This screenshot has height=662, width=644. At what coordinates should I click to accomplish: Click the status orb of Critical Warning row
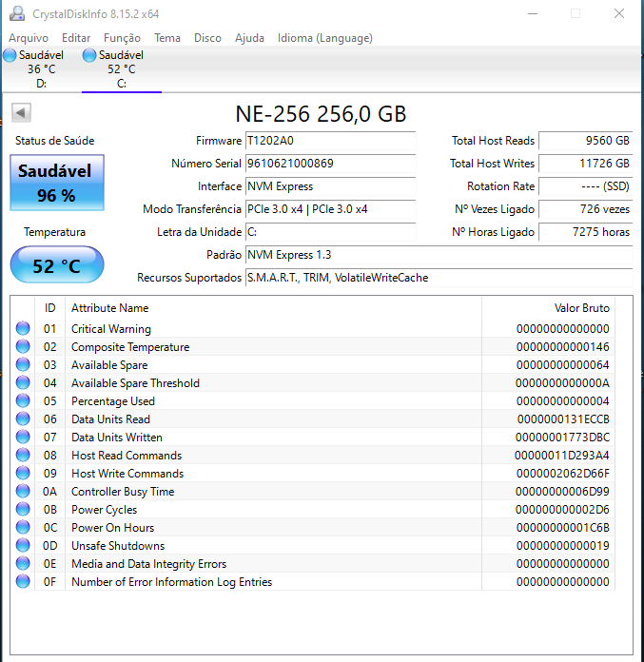[23, 328]
